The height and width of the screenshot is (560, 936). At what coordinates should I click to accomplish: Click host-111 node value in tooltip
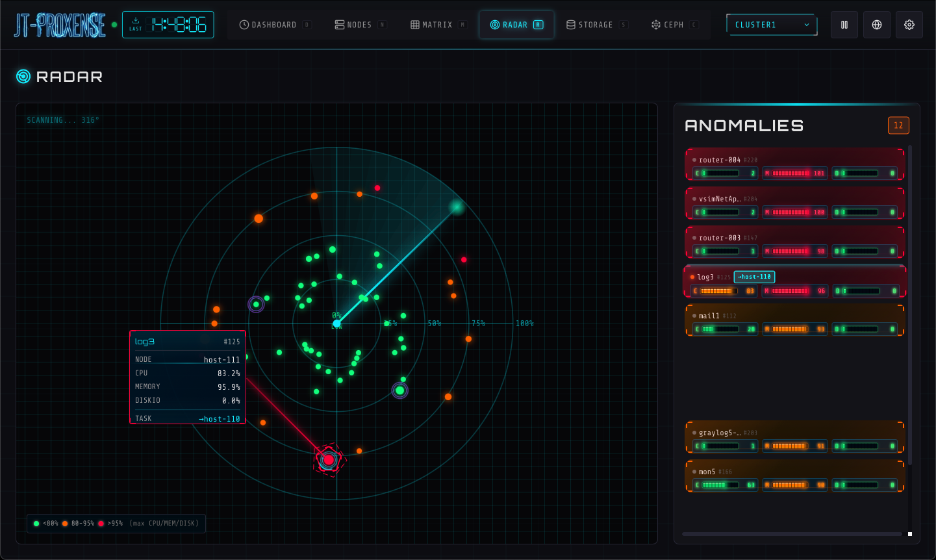[x=222, y=360]
